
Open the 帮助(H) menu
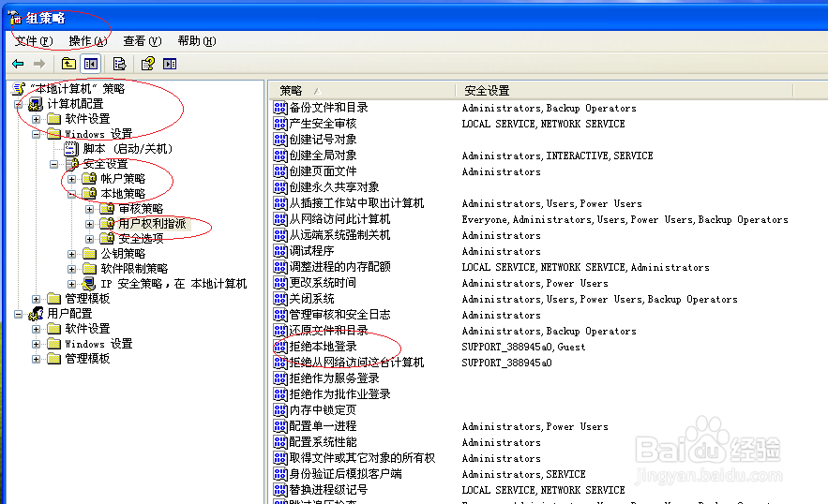196,40
